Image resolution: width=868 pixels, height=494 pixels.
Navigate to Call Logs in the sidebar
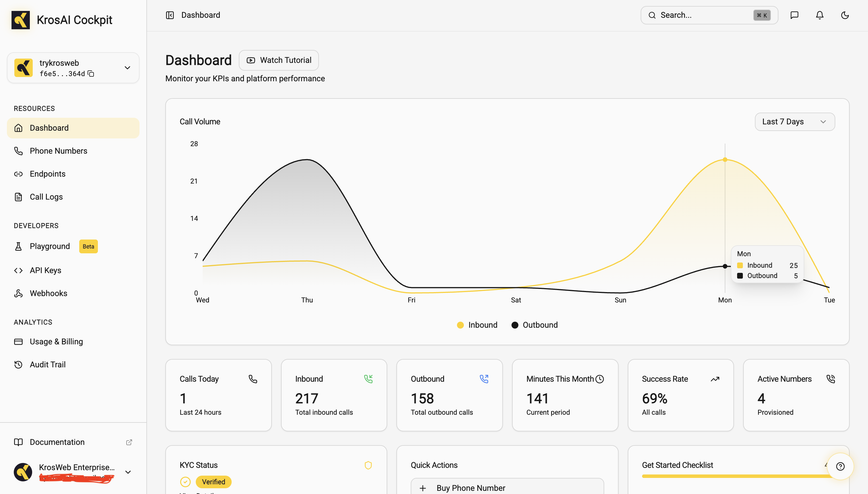click(46, 197)
